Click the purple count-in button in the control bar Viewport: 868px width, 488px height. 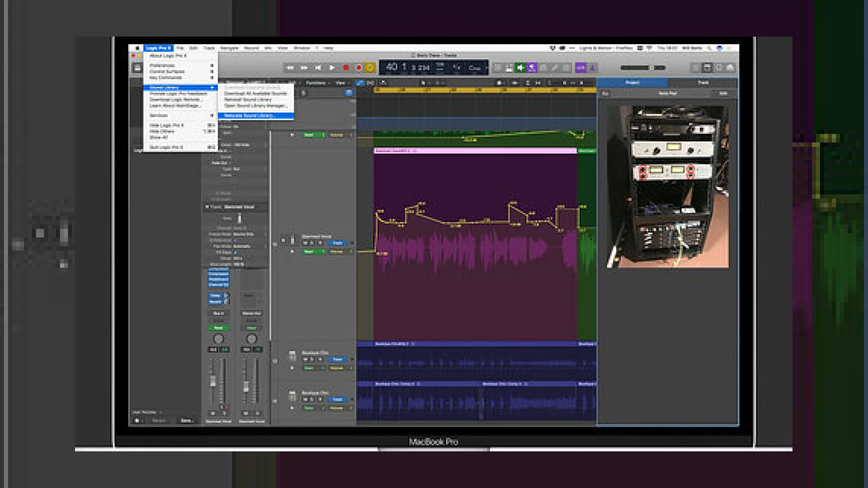point(580,68)
